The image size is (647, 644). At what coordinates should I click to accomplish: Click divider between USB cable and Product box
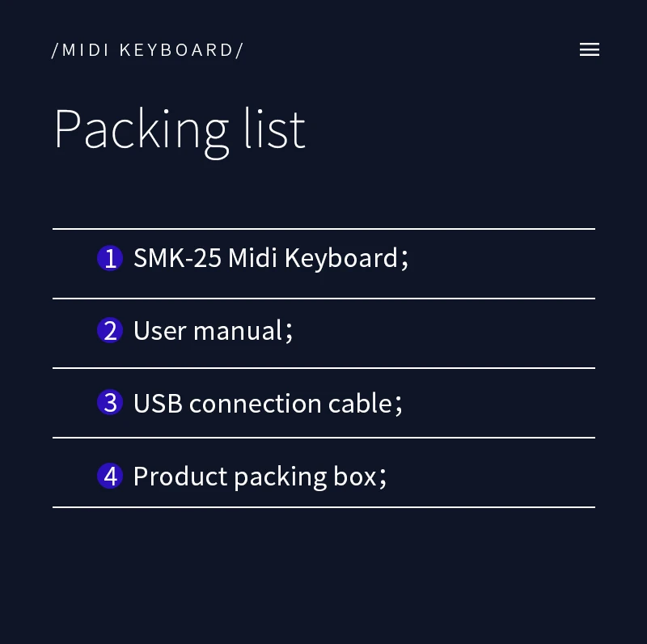(323, 438)
